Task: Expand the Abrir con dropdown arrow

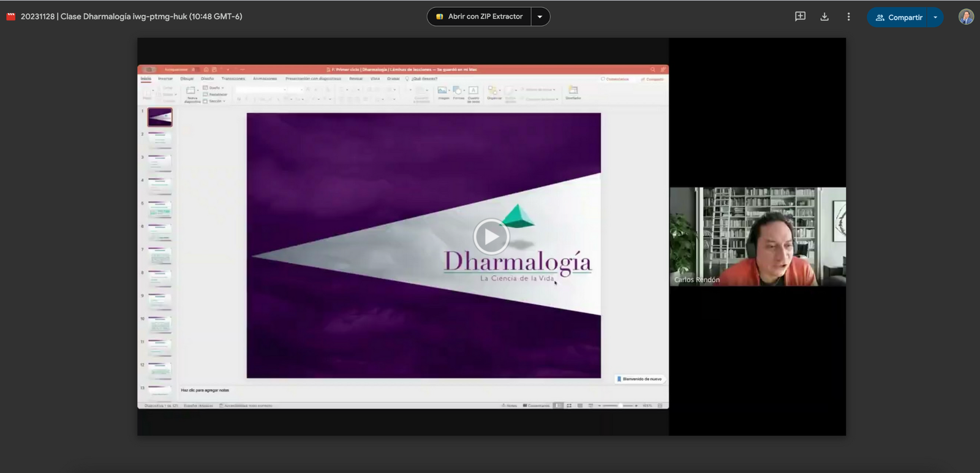Action: [540, 17]
